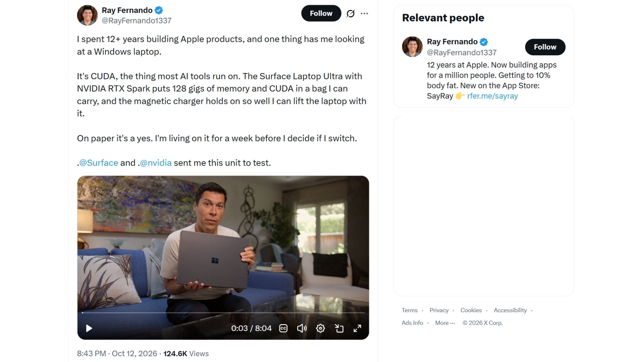Image resolution: width=644 pixels, height=362 pixels.
Task: Click the Grok icon beside Follow
Action: [x=351, y=13]
